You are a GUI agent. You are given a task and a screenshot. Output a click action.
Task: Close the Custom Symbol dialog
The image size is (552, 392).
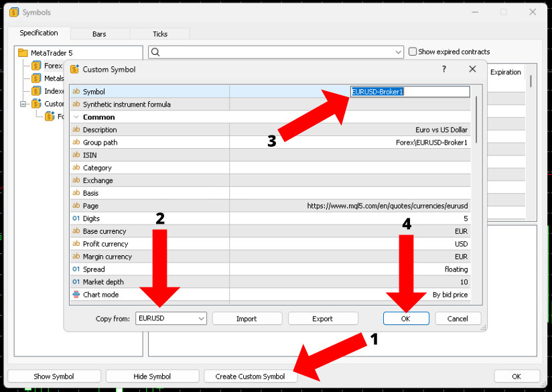pos(472,69)
